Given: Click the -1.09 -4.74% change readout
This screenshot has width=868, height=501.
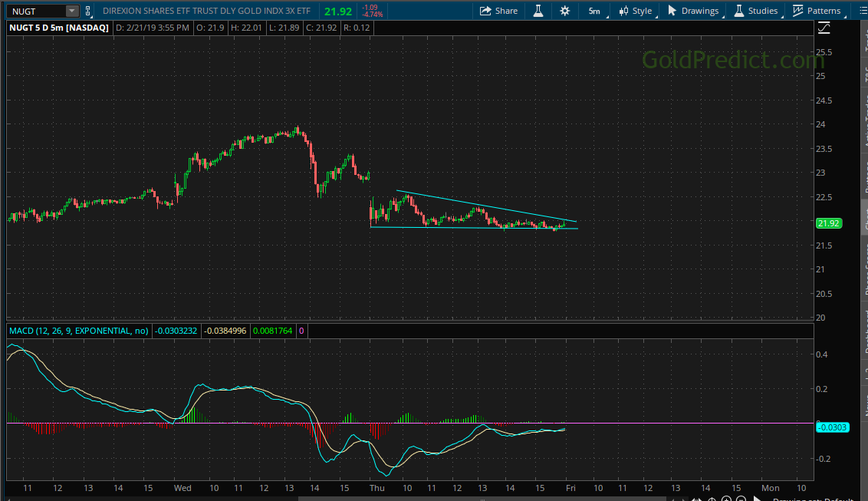Looking at the screenshot, I should (371, 11).
